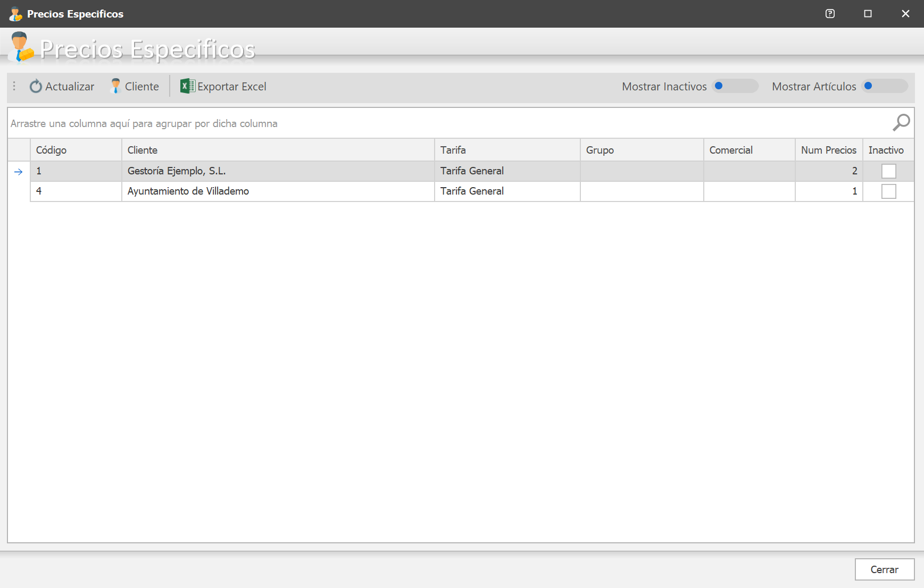Click the group-by panel text area
This screenshot has height=588, width=924.
tap(144, 123)
